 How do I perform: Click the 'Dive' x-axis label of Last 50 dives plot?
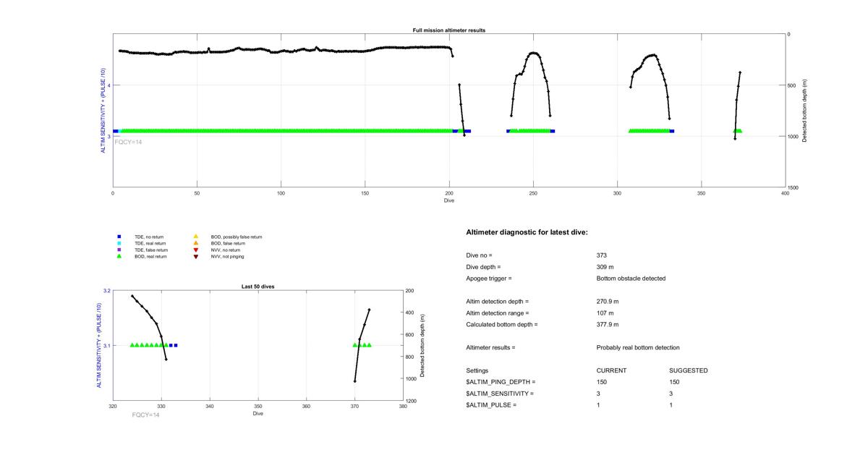(258, 414)
